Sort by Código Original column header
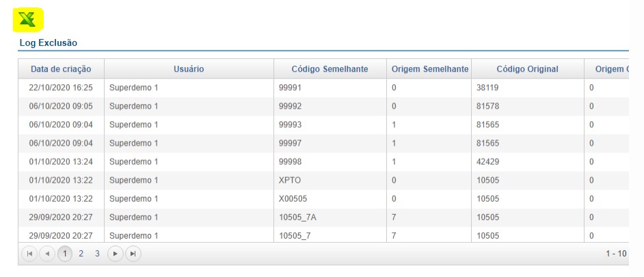The width and height of the screenshot is (644, 277). coord(527,69)
